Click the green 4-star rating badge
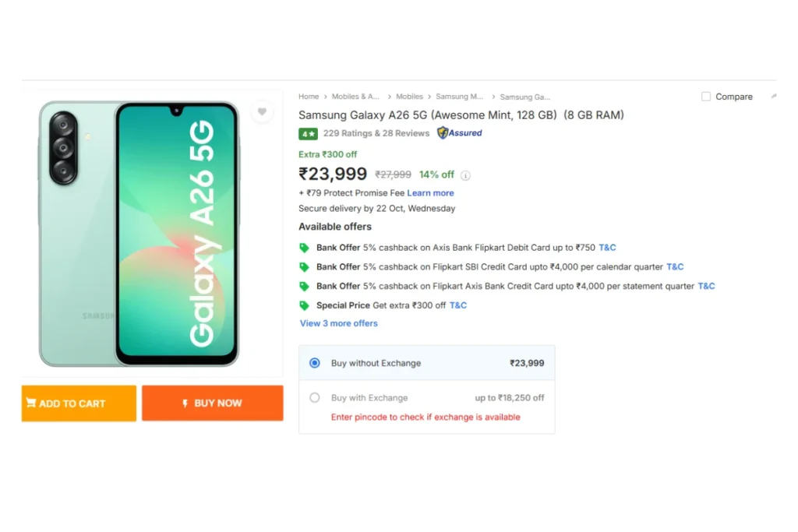Screen dimensions: 798x532 (308, 134)
